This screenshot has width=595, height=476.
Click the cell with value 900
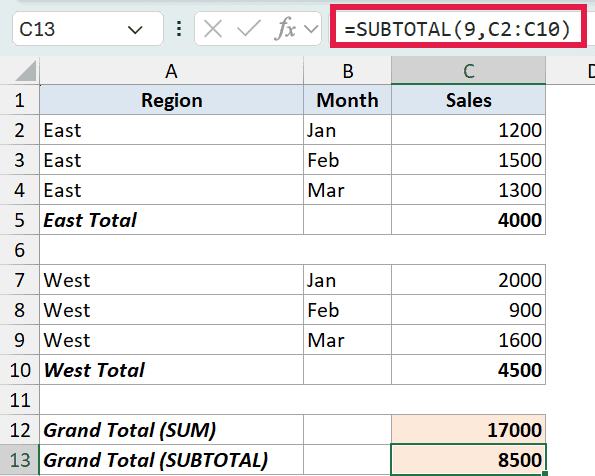[x=469, y=310]
